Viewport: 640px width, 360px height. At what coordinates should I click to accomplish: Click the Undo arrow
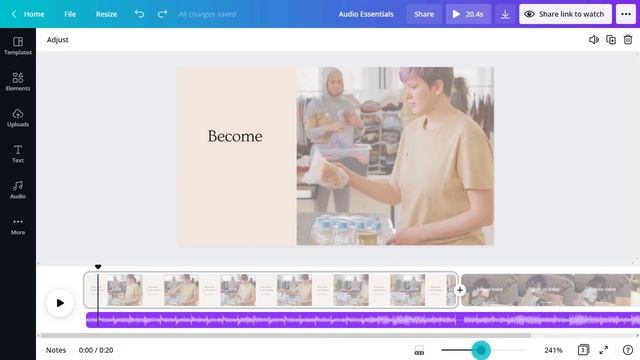point(139,14)
